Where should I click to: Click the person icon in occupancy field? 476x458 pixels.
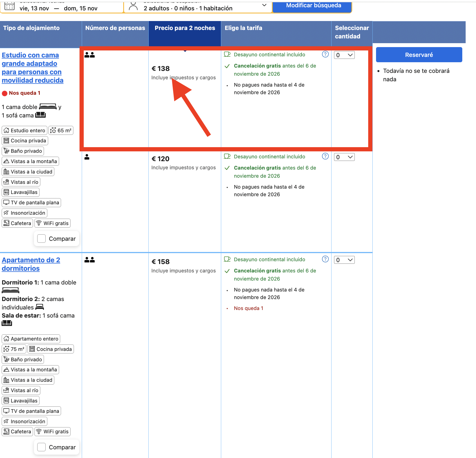click(133, 6)
